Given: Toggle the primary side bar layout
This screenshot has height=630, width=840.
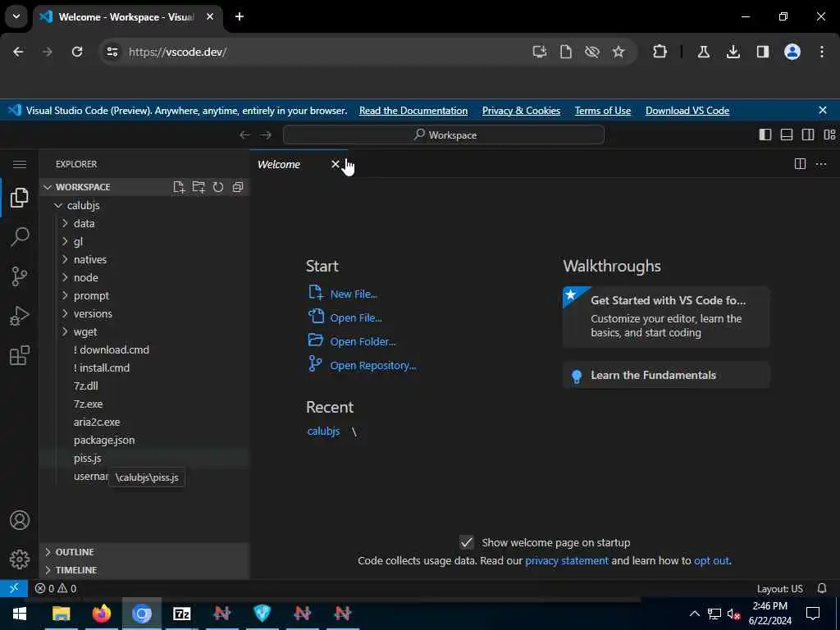Looking at the screenshot, I should tap(765, 135).
